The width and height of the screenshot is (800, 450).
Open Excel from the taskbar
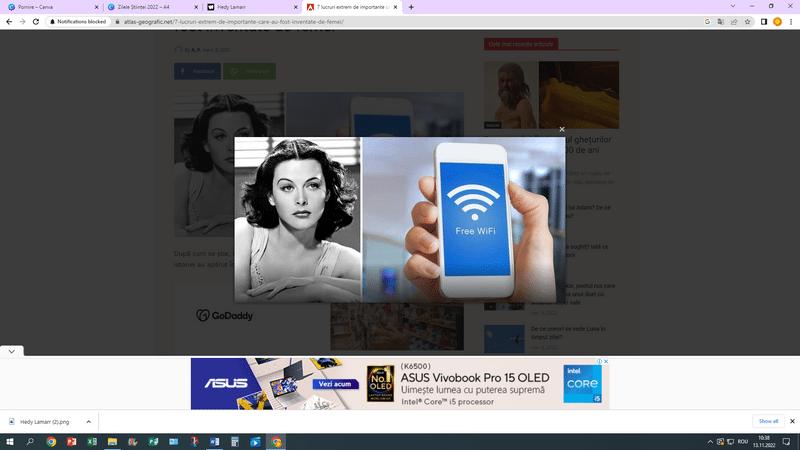92,442
